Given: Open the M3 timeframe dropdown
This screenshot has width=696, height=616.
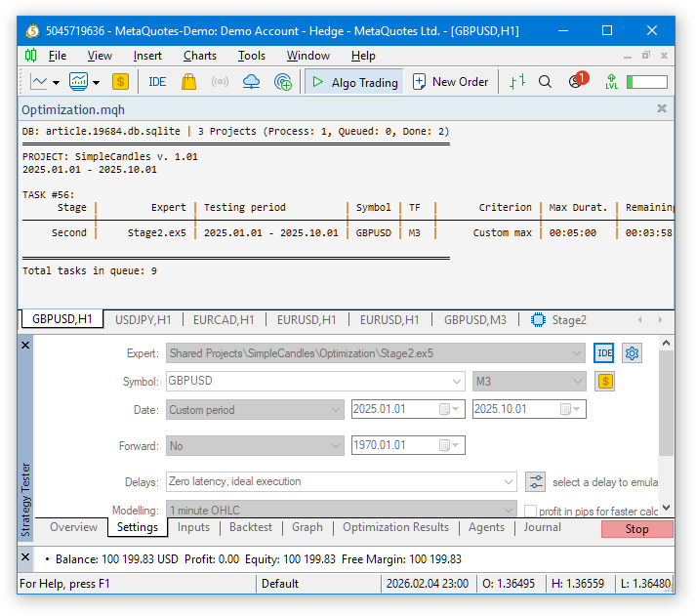Looking at the screenshot, I should (x=529, y=382).
